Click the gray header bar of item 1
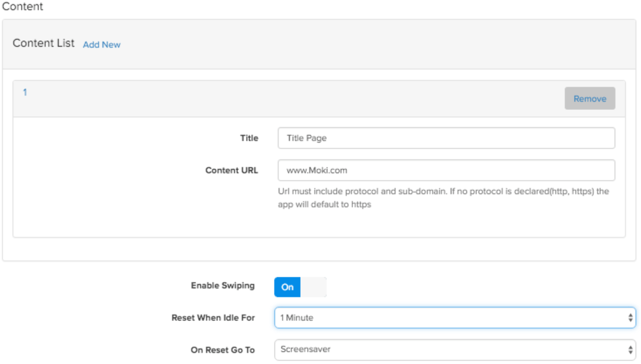641x364 pixels. (x=291, y=98)
